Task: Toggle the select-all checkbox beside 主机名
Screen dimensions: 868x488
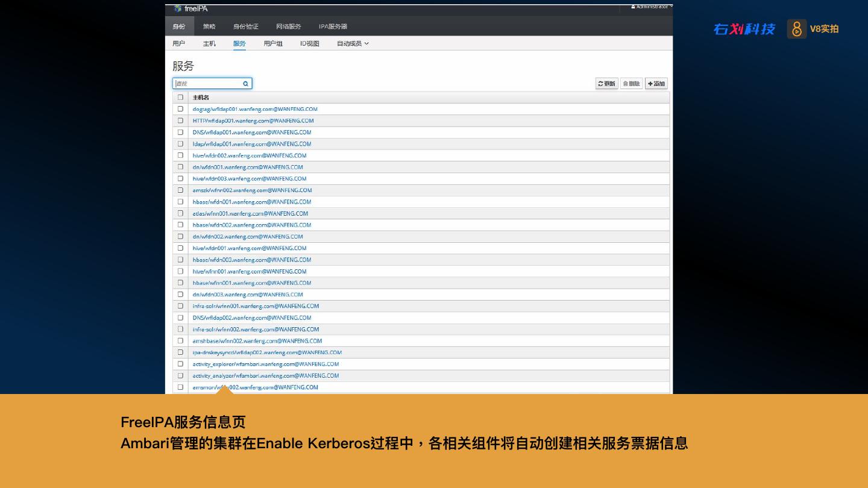Action: click(x=180, y=97)
